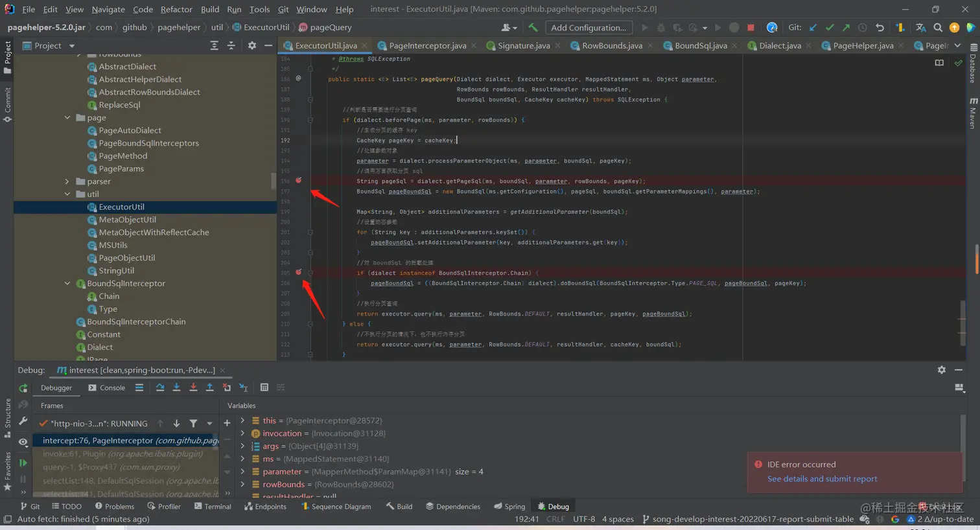Open Debug panel settings gear
The width and height of the screenshot is (980, 530).
pyautogui.click(x=942, y=369)
